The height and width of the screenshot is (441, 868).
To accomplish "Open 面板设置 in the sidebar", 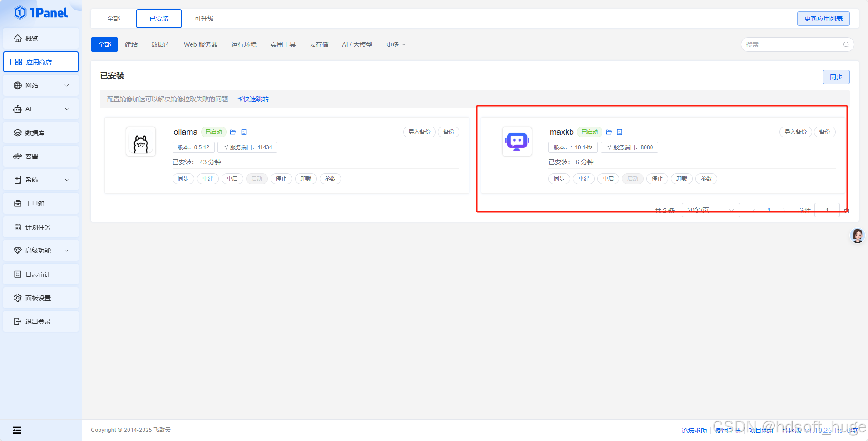I will (x=41, y=298).
